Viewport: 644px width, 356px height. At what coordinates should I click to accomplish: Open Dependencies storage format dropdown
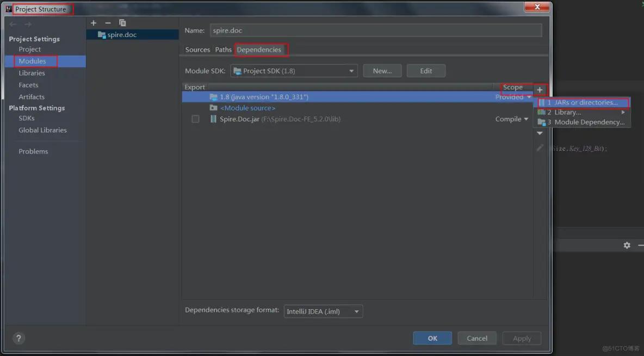tap(323, 311)
